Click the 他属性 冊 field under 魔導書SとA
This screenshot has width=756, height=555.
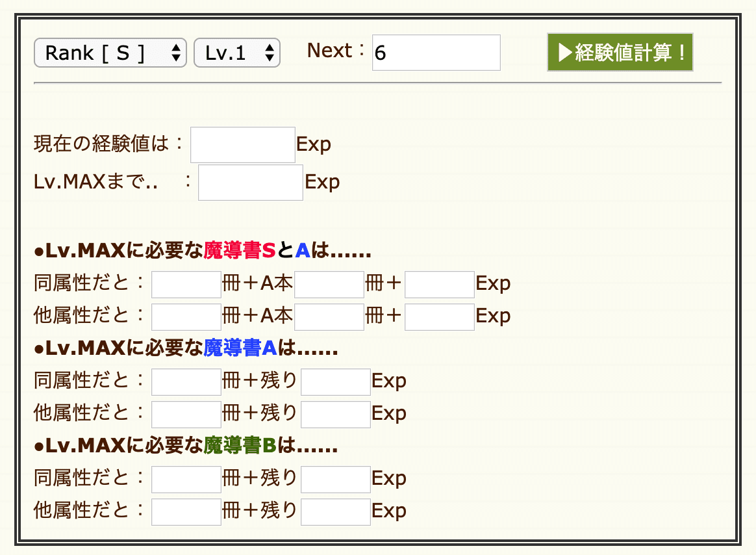186,316
